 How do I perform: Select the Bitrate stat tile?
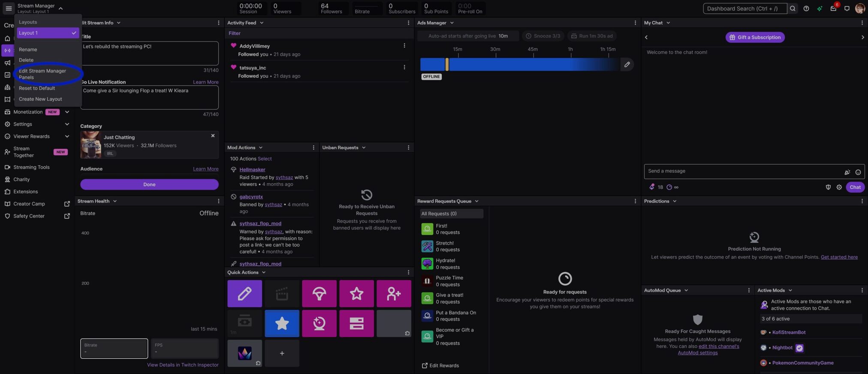click(x=114, y=348)
